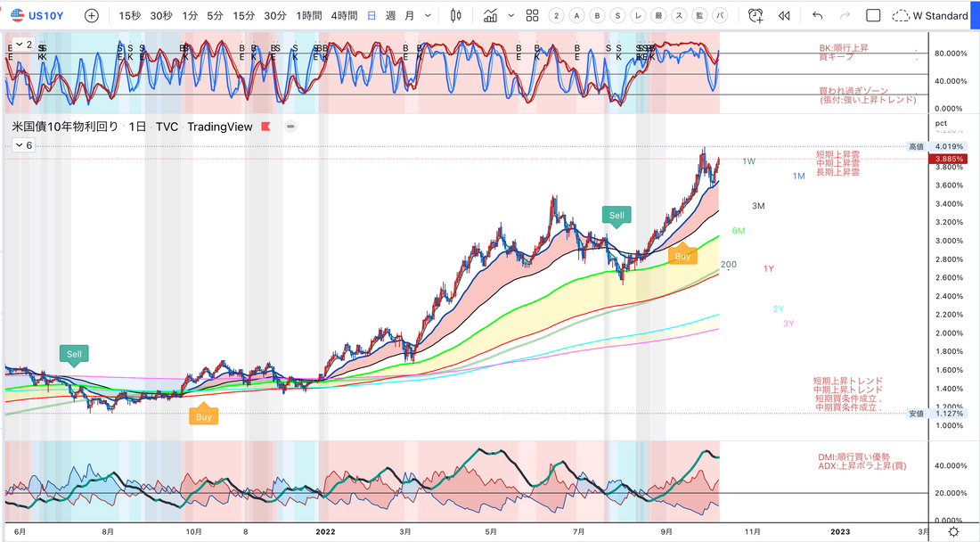This screenshot has height=542, width=980.
Task: Open the indicators menu icon
Action: tap(491, 15)
